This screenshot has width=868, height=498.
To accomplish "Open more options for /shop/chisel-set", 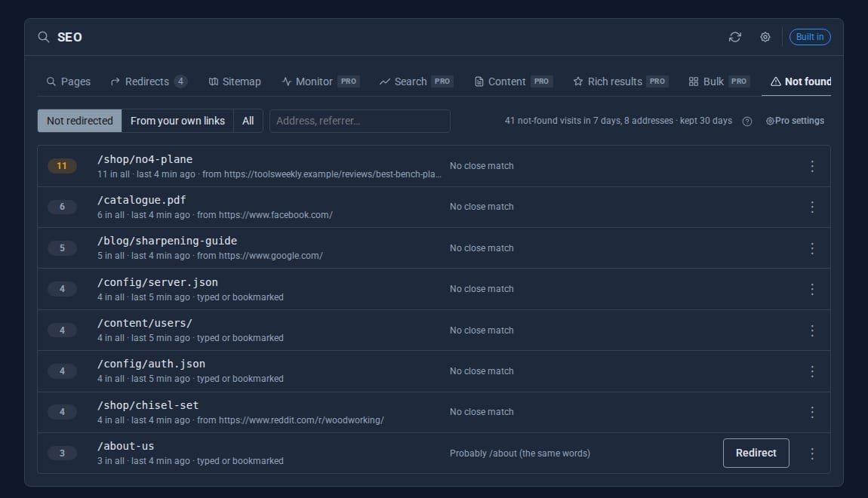I will [812, 412].
